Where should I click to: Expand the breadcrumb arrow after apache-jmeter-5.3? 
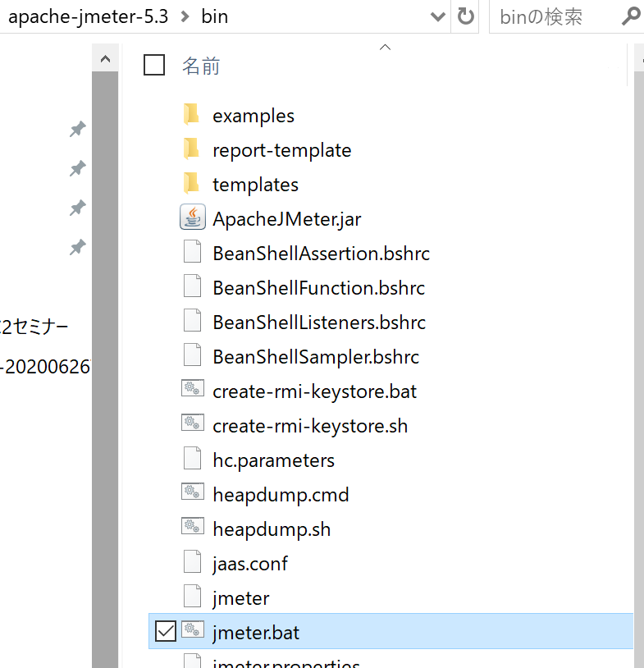pos(185,17)
